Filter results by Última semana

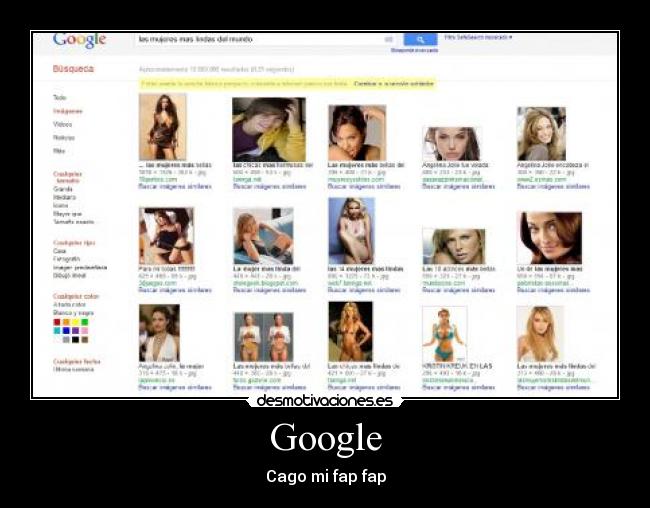73,369
